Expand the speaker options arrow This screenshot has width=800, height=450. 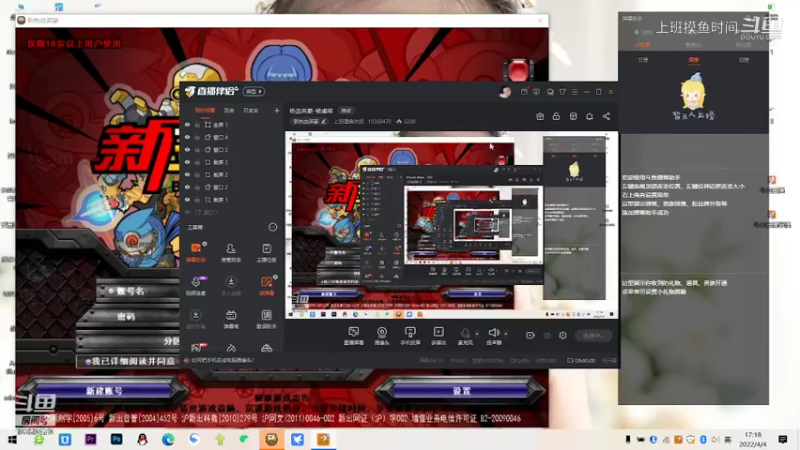(506, 334)
